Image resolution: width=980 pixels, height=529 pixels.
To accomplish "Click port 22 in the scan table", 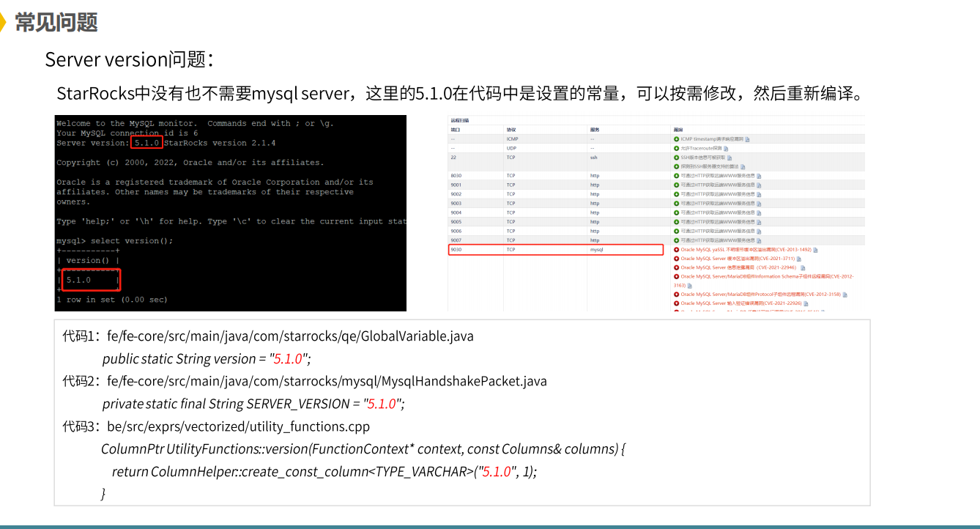I will coord(453,158).
